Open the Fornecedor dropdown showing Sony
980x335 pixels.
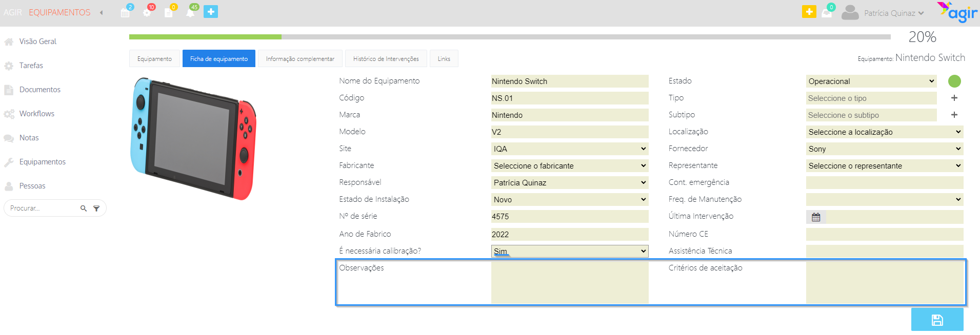coord(885,149)
